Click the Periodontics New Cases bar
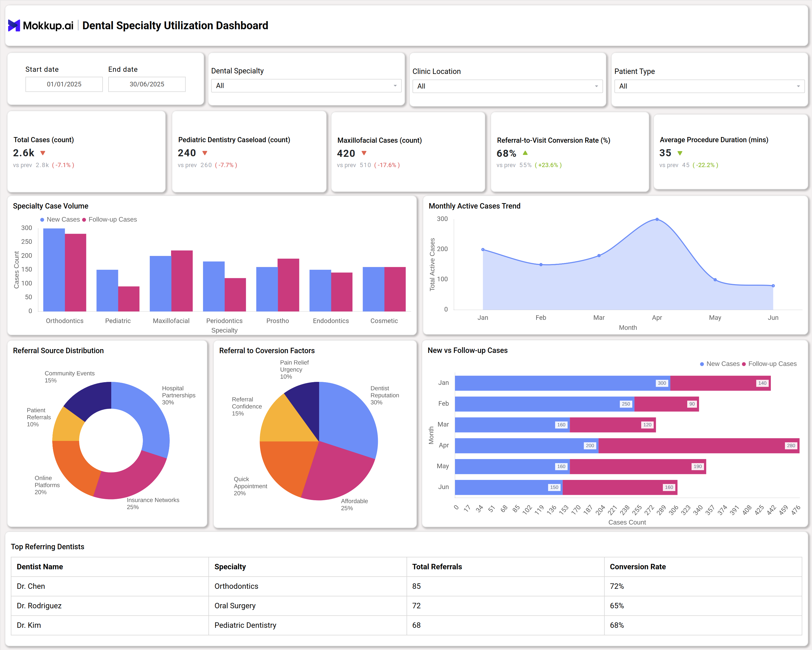This screenshot has height=650, width=812. click(x=214, y=286)
